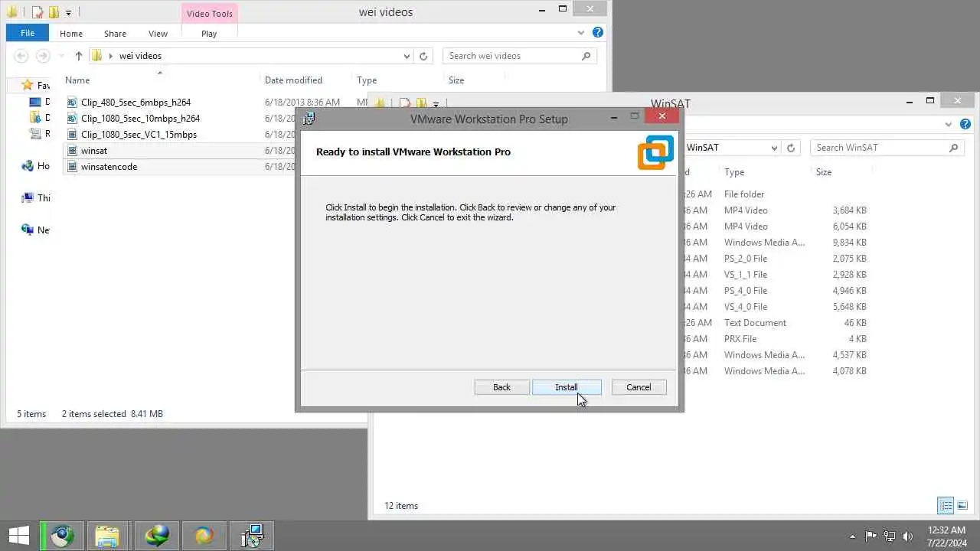Image resolution: width=980 pixels, height=551 pixels.
Task: Click the Favorites star in navigation pane
Action: [28, 85]
